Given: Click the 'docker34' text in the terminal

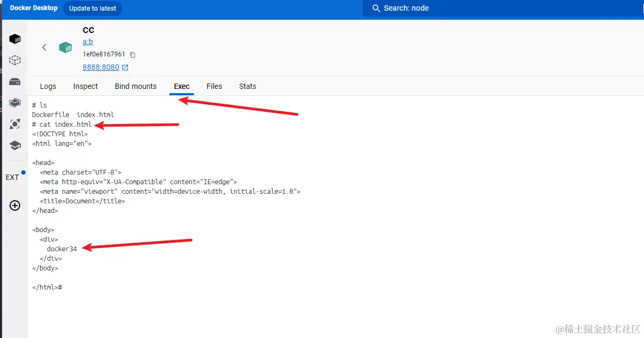Looking at the screenshot, I should click(62, 249).
